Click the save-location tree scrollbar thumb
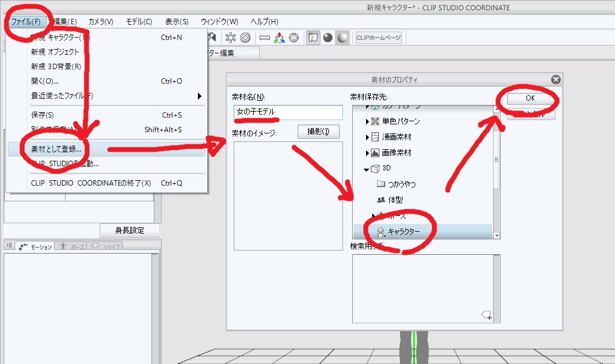This screenshot has height=364, width=615. [497, 160]
